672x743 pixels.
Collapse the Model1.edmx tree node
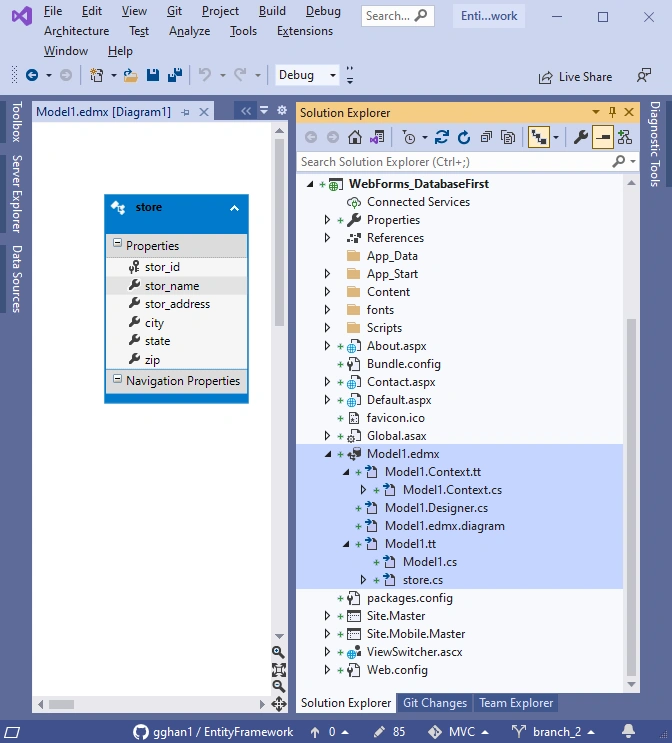coord(327,454)
